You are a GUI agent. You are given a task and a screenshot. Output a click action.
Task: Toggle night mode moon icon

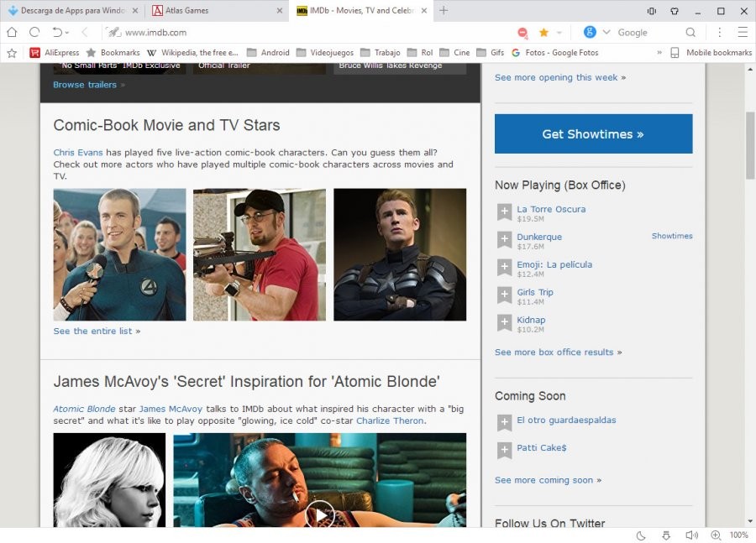(641, 535)
